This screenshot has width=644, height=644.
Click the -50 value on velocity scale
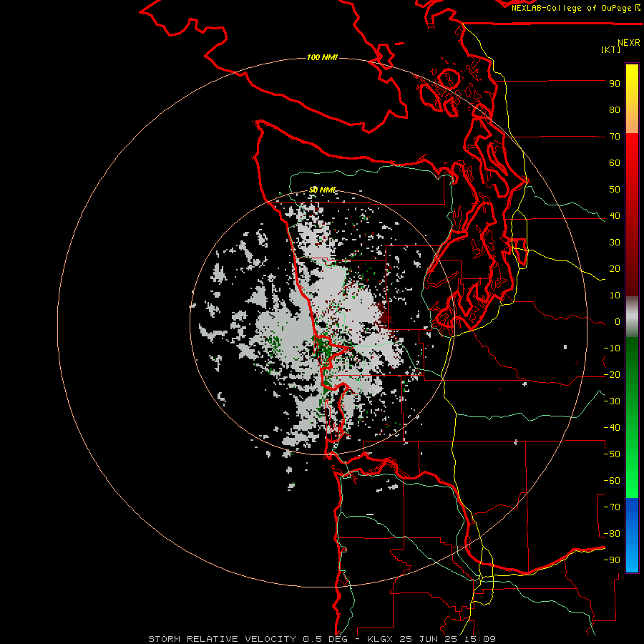pos(612,454)
